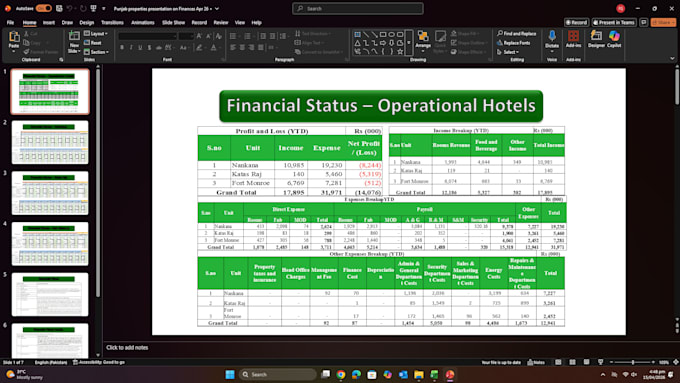Viewport: 680px width, 383px height.
Task: Toggle the Notes pane in status bar
Action: point(536,362)
